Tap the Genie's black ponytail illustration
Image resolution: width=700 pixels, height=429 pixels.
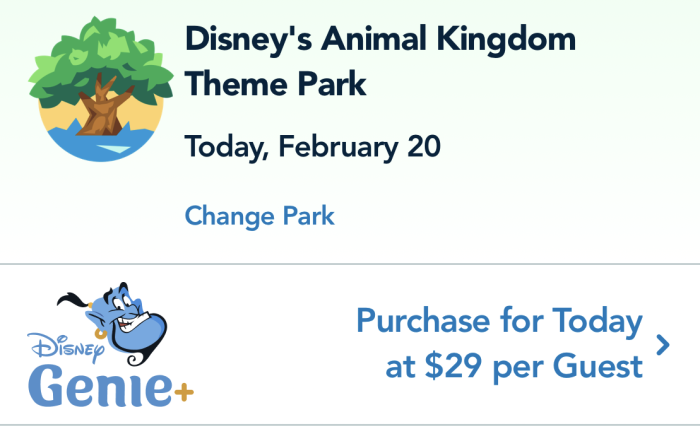73,300
